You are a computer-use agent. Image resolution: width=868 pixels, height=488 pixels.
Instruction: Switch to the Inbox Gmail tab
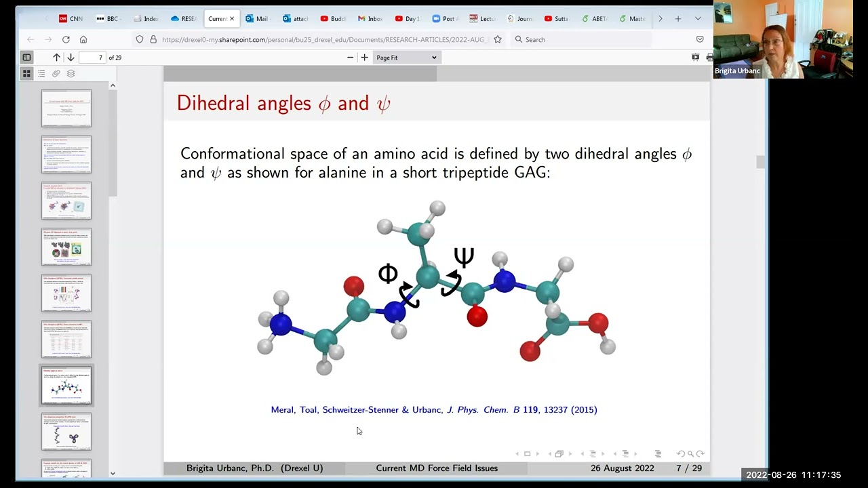(x=370, y=19)
